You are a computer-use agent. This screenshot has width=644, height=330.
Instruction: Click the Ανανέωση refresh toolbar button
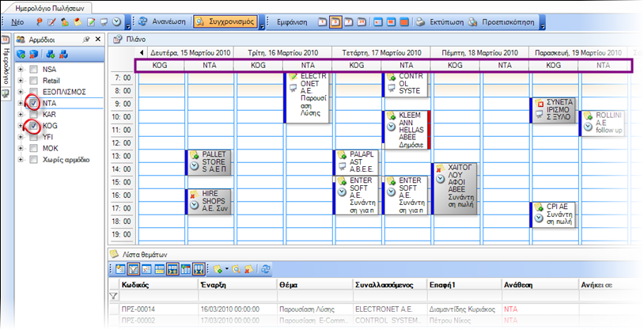162,22
